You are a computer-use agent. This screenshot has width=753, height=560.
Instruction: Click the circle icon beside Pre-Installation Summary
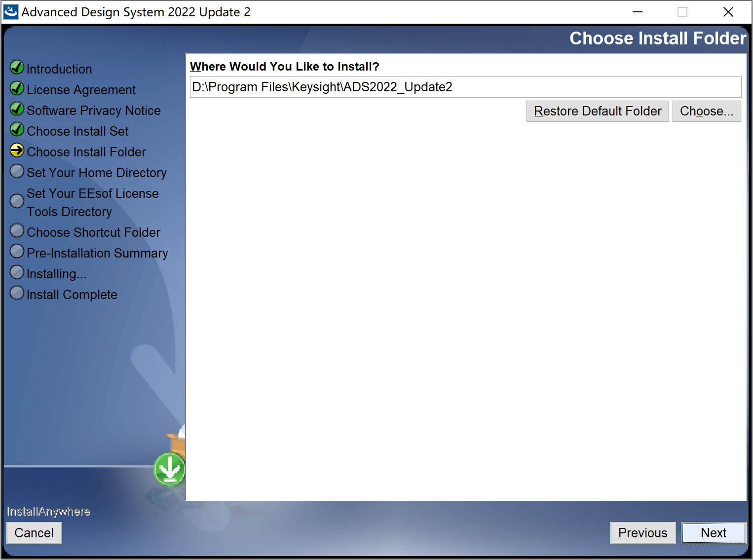tap(17, 251)
